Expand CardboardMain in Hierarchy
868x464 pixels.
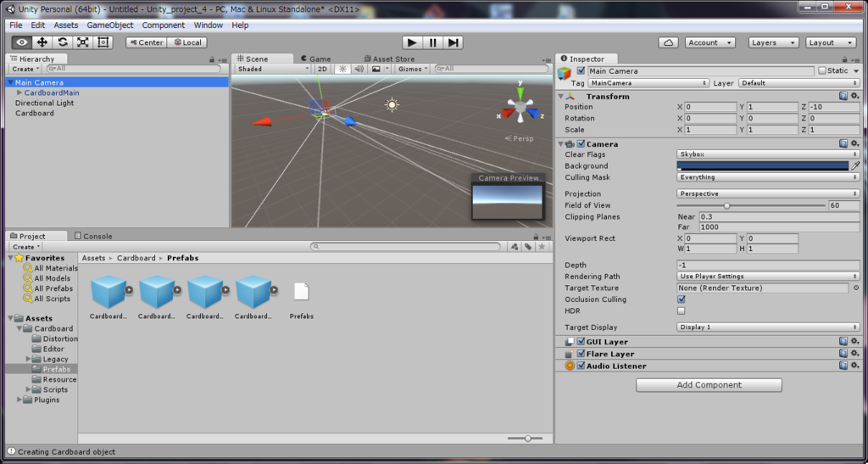(x=19, y=93)
